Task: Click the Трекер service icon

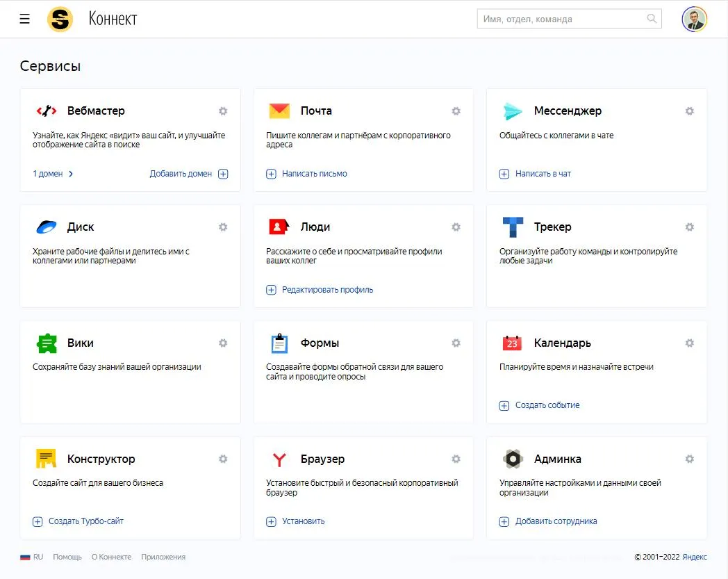Action: 513,227
